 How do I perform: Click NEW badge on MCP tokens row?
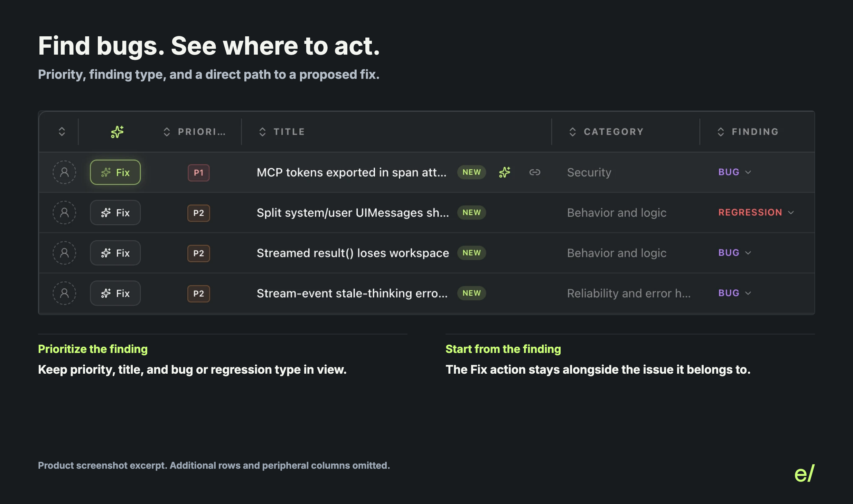click(x=471, y=172)
